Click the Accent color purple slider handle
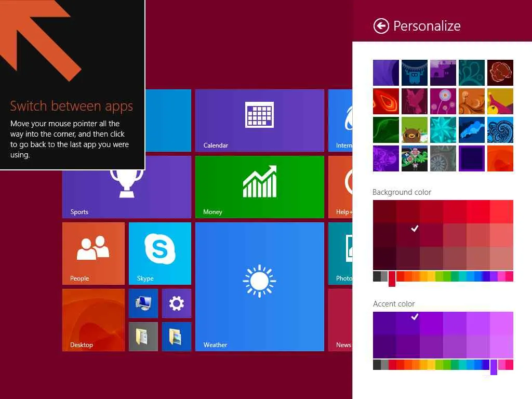The image size is (532, 399). click(494, 367)
